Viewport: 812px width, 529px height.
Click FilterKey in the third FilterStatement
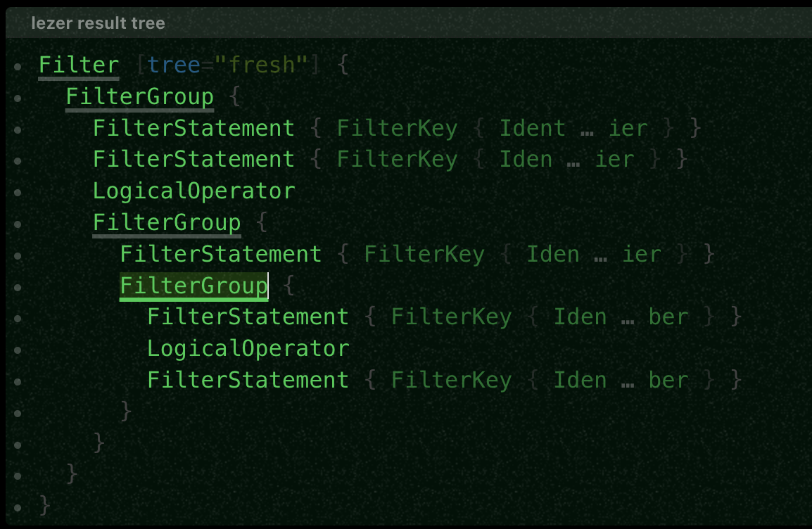coord(424,254)
